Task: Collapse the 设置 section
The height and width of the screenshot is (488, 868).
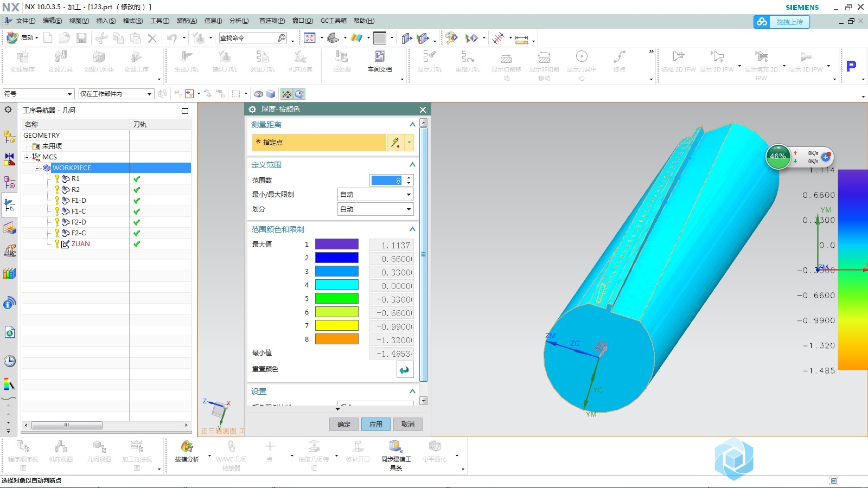Action: pos(412,391)
